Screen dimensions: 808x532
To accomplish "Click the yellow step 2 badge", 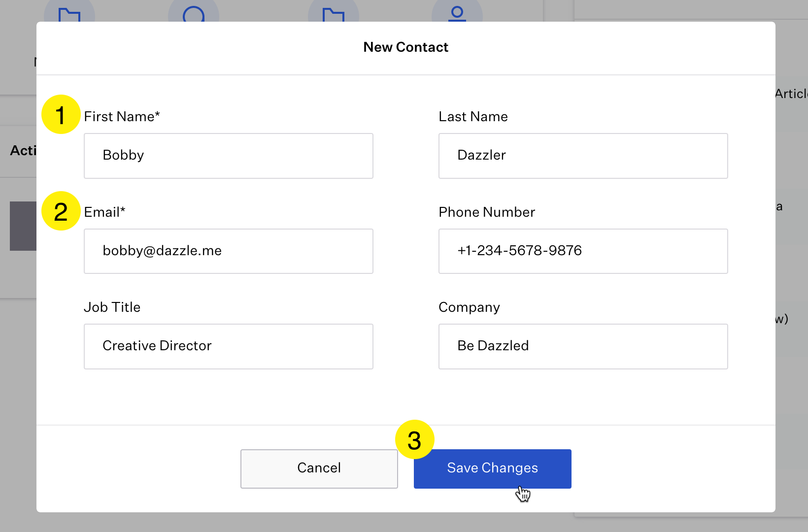I will [x=61, y=212].
